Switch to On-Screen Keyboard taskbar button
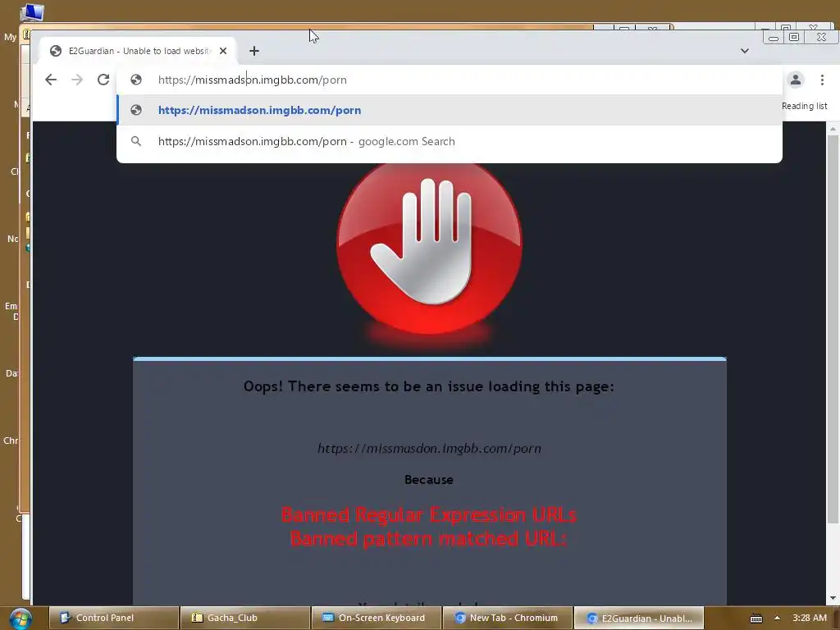Image resolution: width=840 pixels, height=630 pixels. (x=376, y=618)
